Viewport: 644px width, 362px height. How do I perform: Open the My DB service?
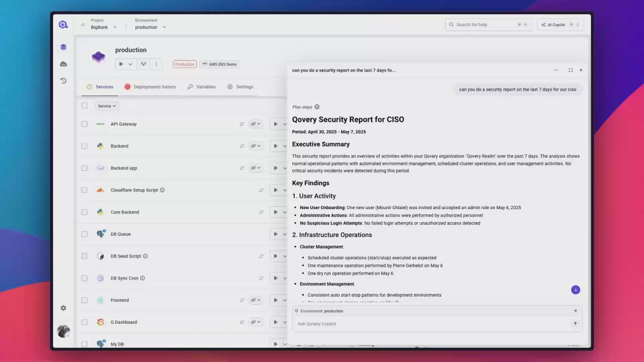tap(117, 344)
